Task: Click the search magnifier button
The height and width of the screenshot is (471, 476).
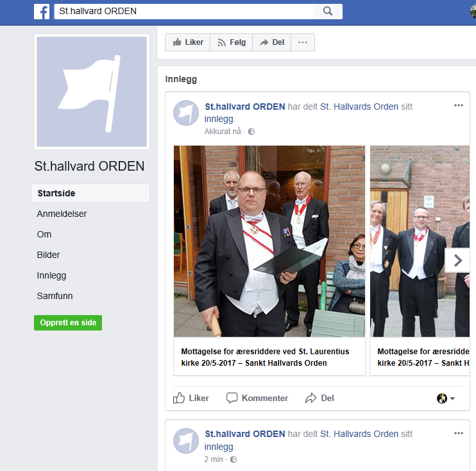Action: pyautogui.click(x=328, y=12)
